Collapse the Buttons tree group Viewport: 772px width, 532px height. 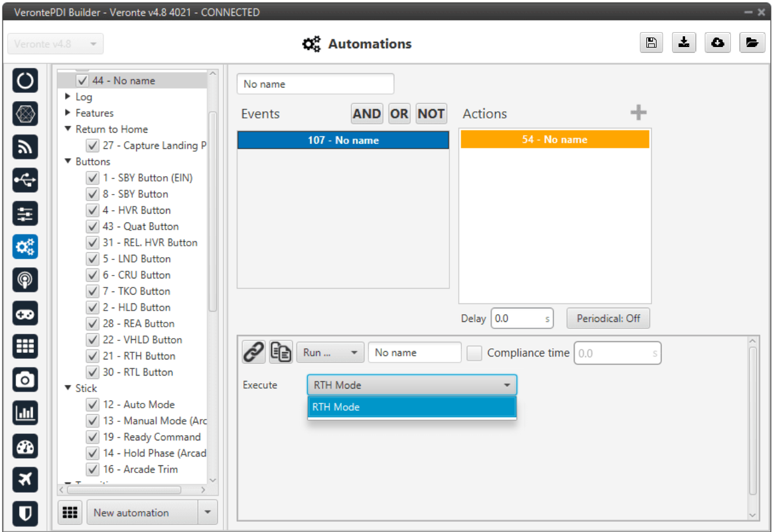tap(68, 162)
